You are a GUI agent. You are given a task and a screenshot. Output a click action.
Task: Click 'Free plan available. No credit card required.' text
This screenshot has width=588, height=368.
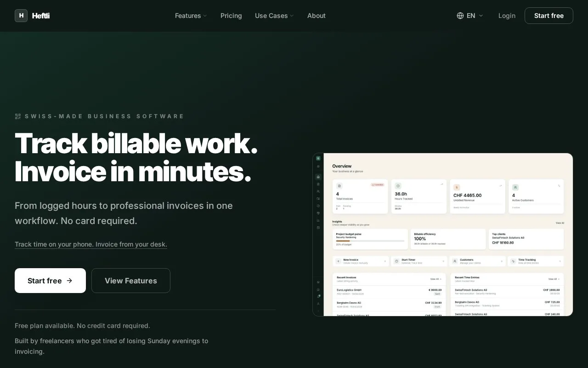pyautogui.click(x=82, y=326)
